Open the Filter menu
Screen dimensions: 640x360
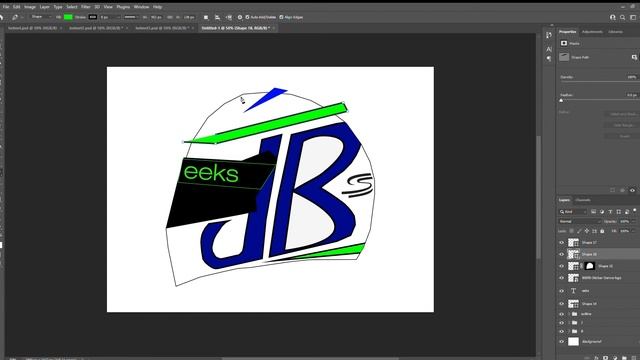85,7
